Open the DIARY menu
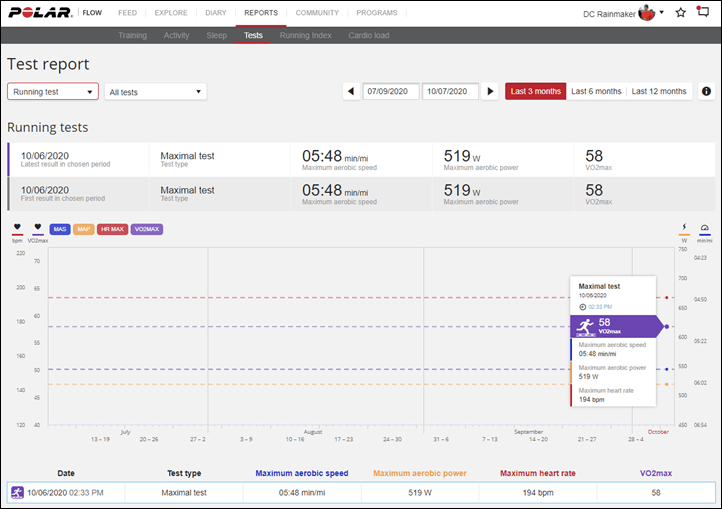The width and height of the screenshot is (722, 509). coord(216,13)
